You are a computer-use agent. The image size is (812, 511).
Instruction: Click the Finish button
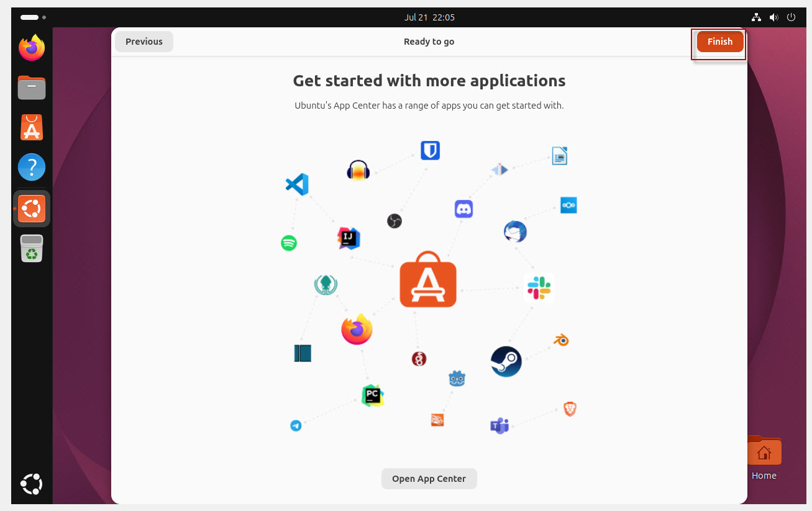(x=720, y=42)
